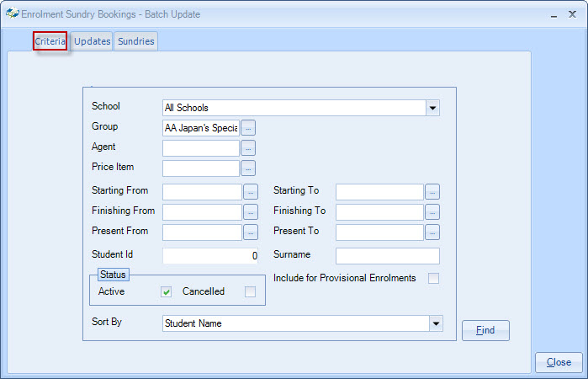588x379 pixels.
Task: Switch to the Updates tab
Action: tap(92, 41)
